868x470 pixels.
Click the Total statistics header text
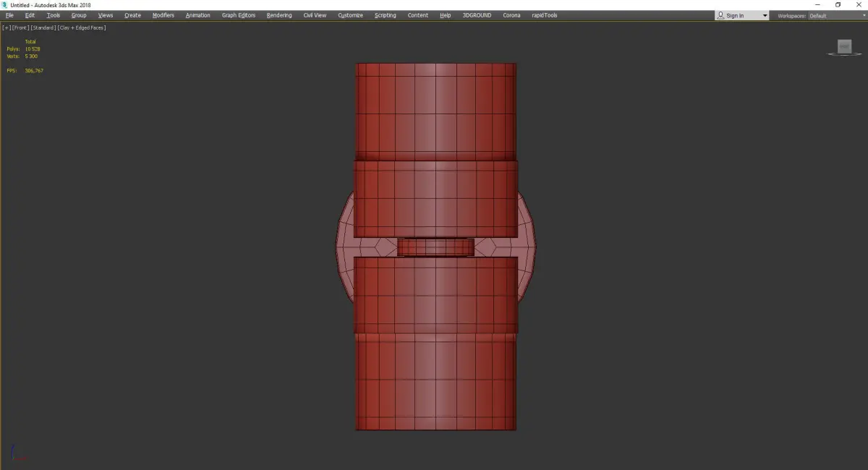coord(30,42)
